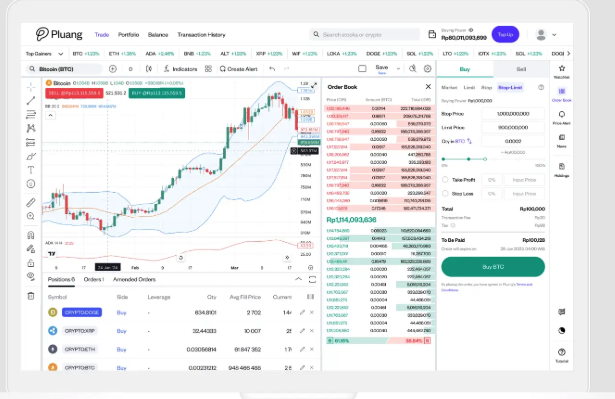This screenshot has width=615, height=399.
Task: Open the News icon in right sidebar
Action: 562,138
